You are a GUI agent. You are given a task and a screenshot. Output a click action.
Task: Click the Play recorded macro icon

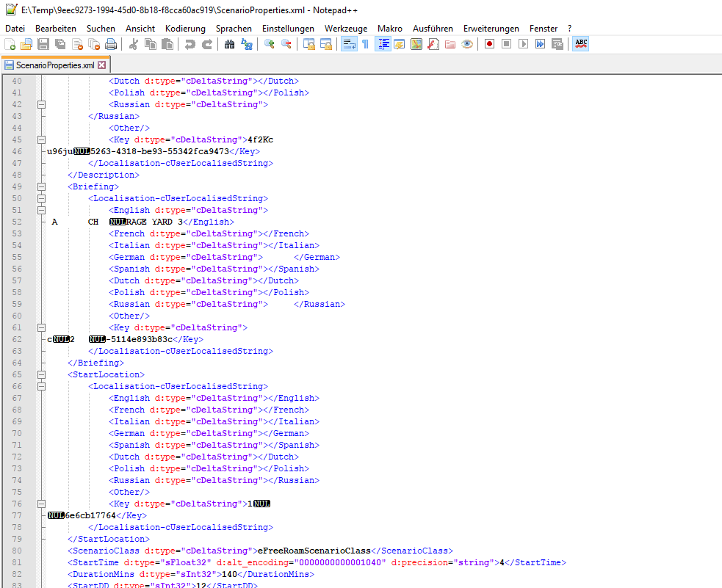[x=523, y=44]
